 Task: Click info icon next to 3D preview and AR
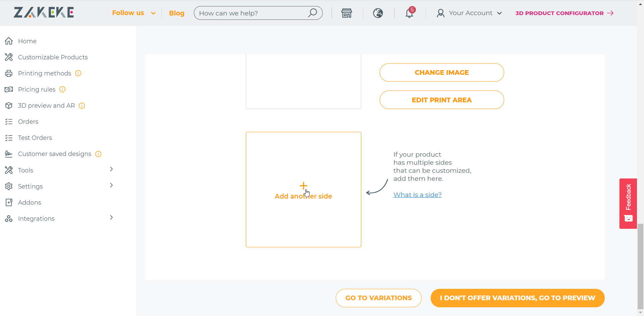pyautogui.click(x=82, y=106)
